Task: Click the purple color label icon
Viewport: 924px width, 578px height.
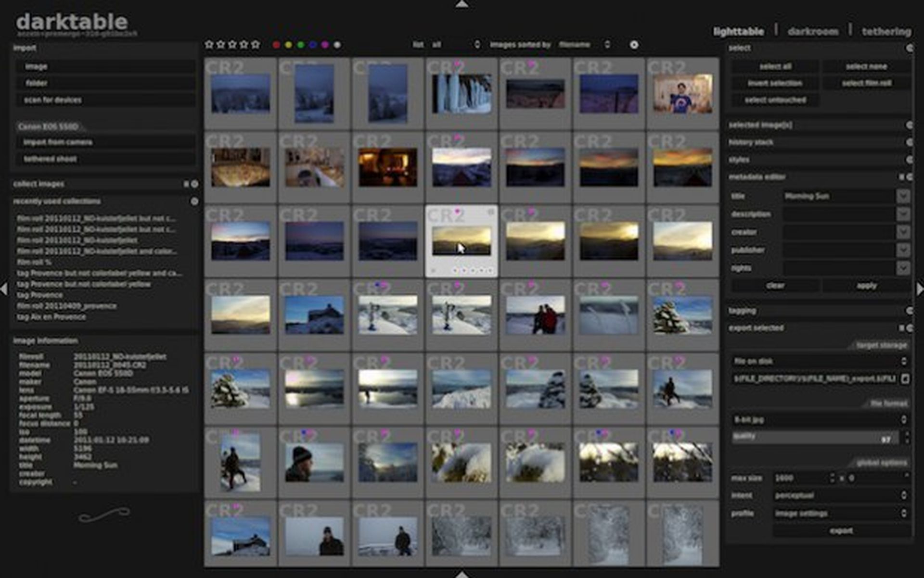Action: click(325, 45)
